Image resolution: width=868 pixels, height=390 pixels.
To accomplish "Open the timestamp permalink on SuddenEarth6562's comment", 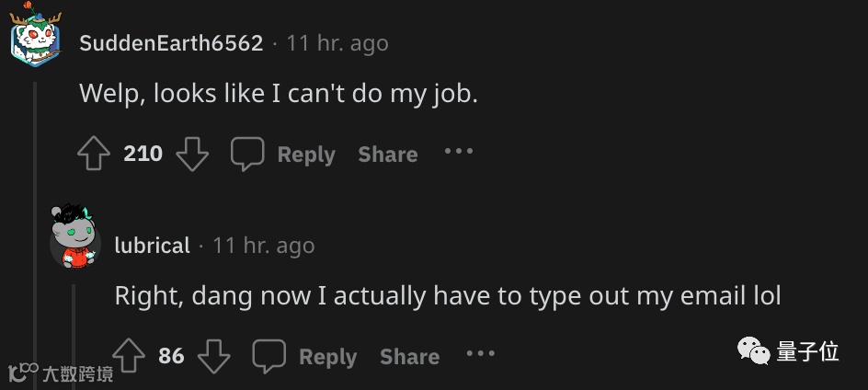I will [337, 43].
